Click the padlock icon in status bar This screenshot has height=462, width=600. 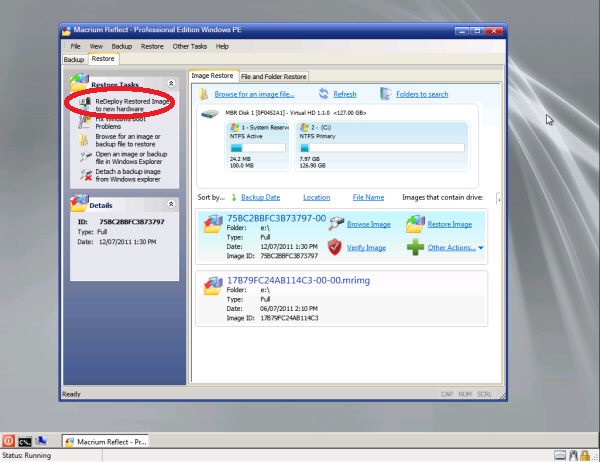pyautogui.click(x=585, y=455)
